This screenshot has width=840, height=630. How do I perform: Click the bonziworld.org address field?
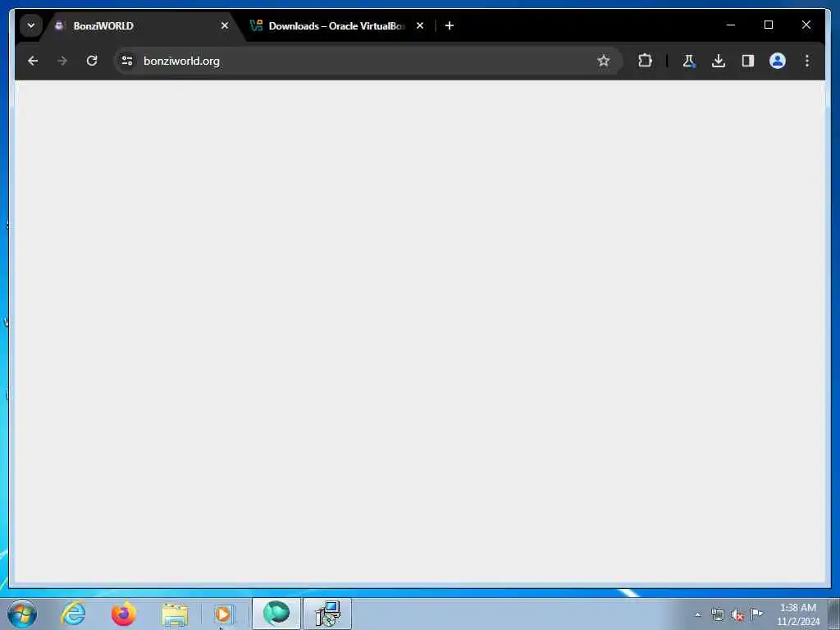tap(367, 61)
